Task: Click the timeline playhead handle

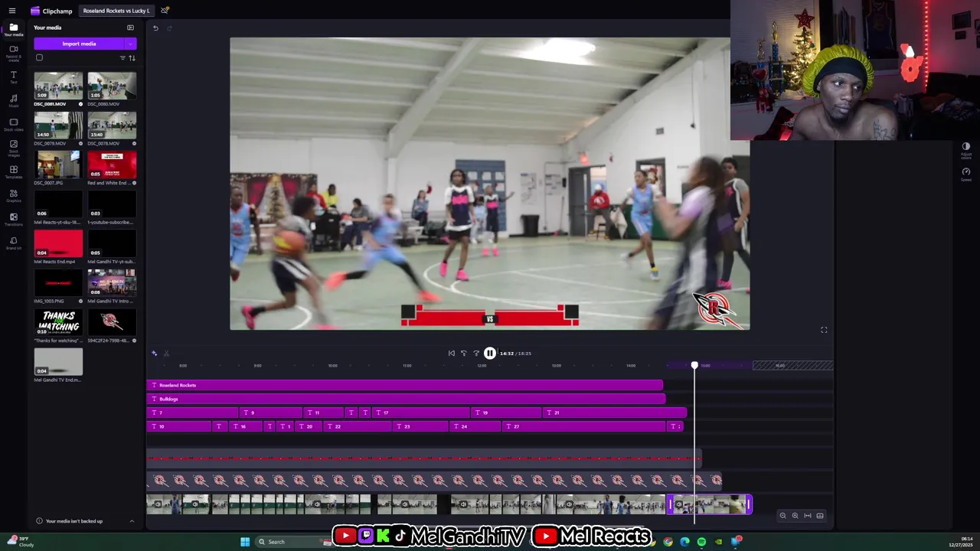Action: click(x=694, y=366)
